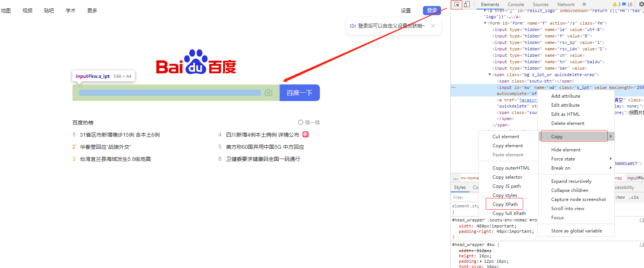Viewport: 644px width, 268px height.
Task: Click the red 新 badge on item 4
Action: 306,134
